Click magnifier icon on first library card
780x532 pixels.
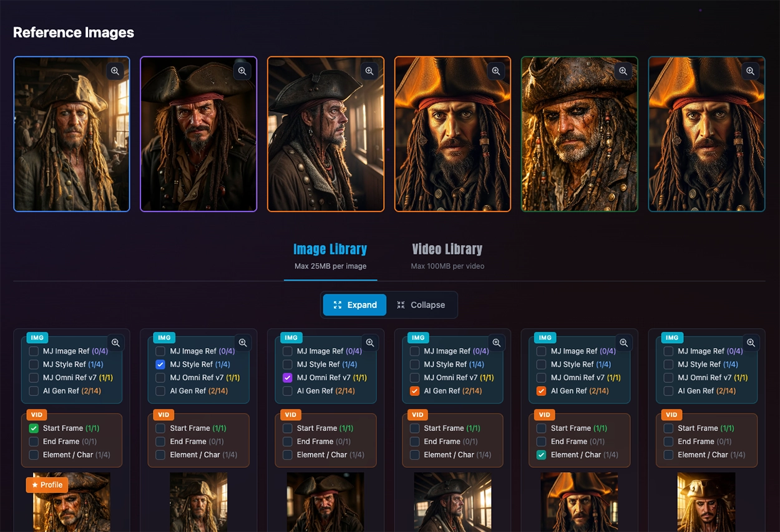click(115, 342)
